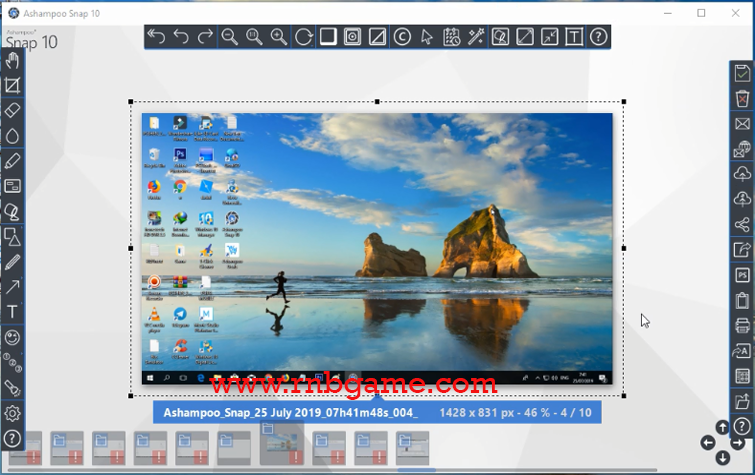Click the share nodes icon
755x475 pixels.
[742, 224]
